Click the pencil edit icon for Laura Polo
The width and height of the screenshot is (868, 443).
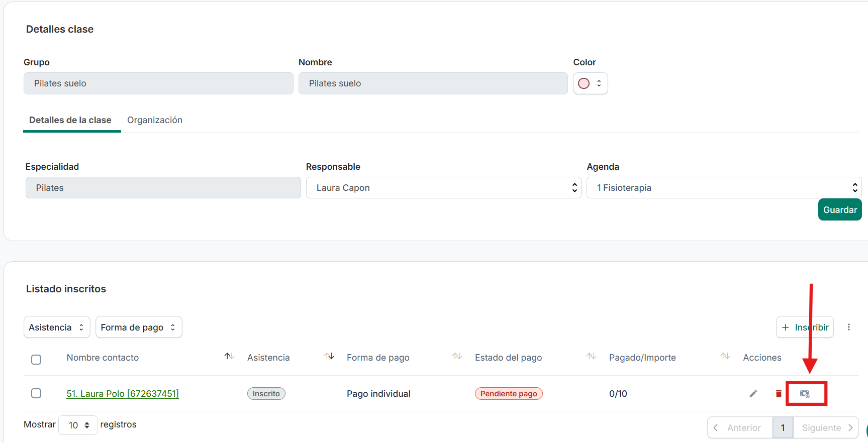tap(753, 394)
